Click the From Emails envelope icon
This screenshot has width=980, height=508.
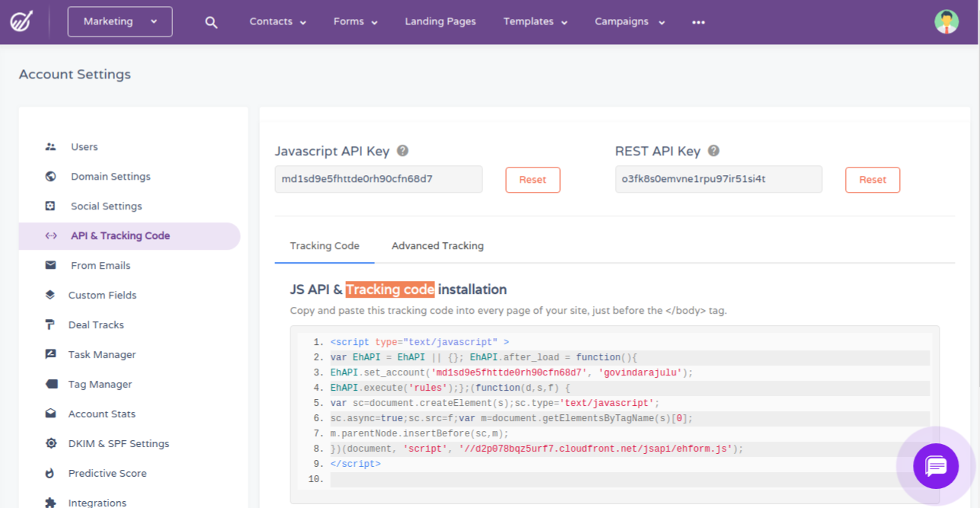pyautogui.click(x=51, y=266)
